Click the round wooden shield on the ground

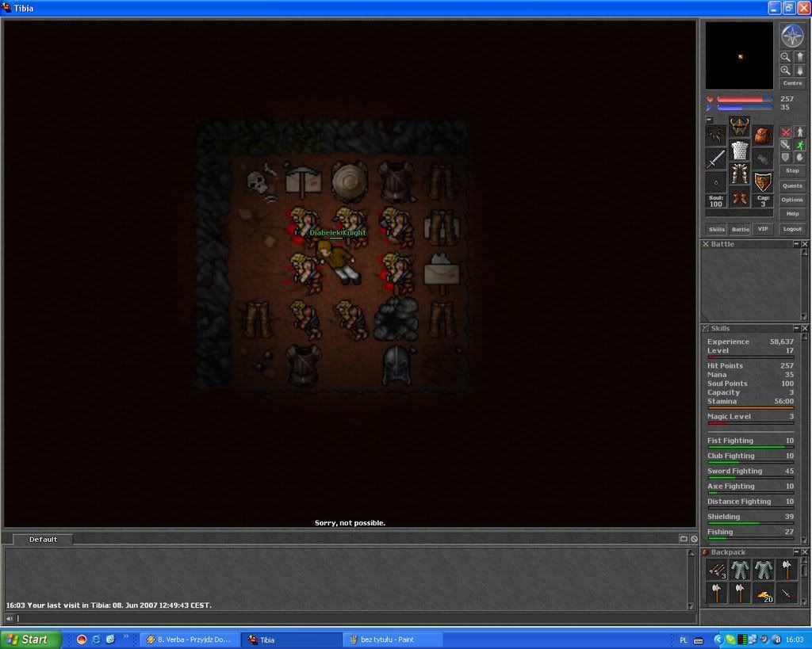pos(350,181)
